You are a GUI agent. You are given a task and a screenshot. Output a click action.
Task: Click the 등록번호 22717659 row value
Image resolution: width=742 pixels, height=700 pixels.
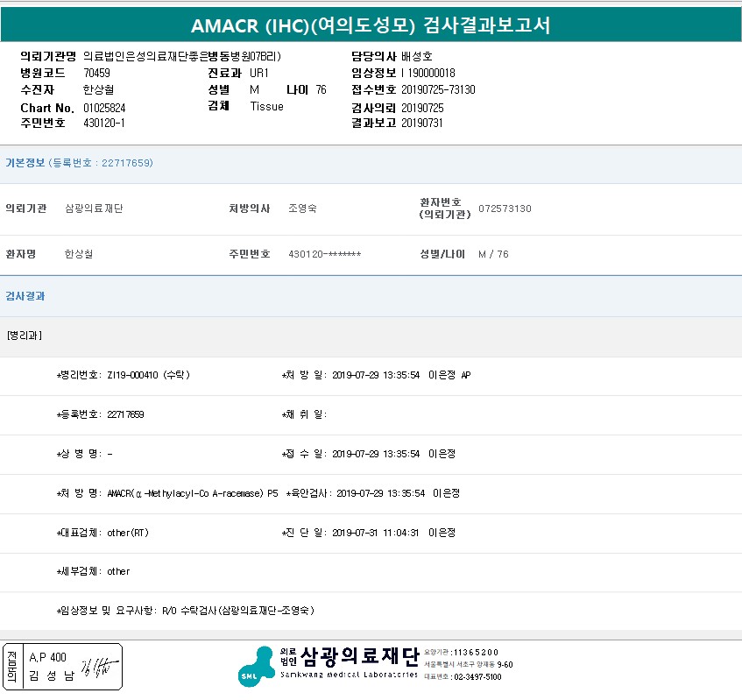click(x=124, y=414)
